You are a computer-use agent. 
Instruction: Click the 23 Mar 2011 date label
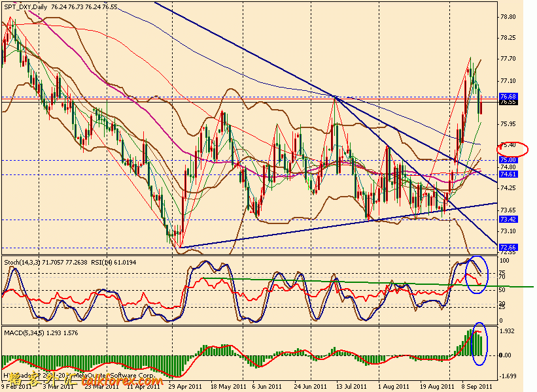tap(102, 387)
